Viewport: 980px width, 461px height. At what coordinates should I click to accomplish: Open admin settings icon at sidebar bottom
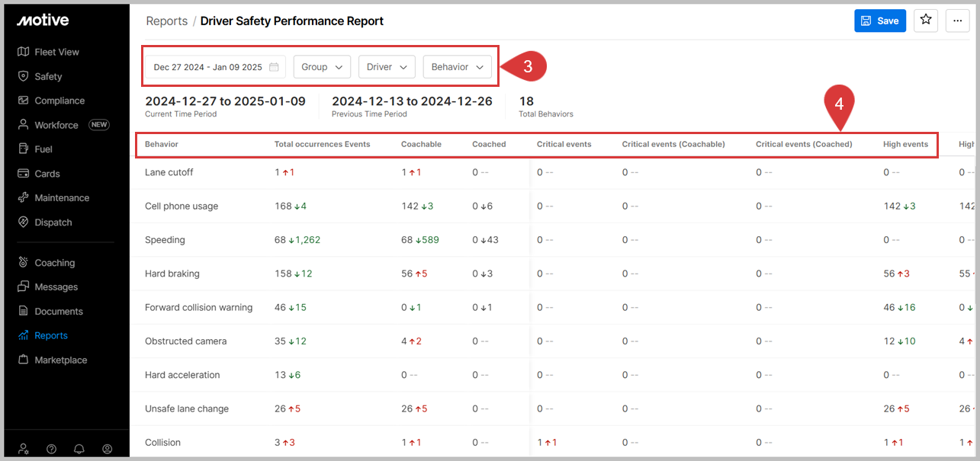coord(24,449)
